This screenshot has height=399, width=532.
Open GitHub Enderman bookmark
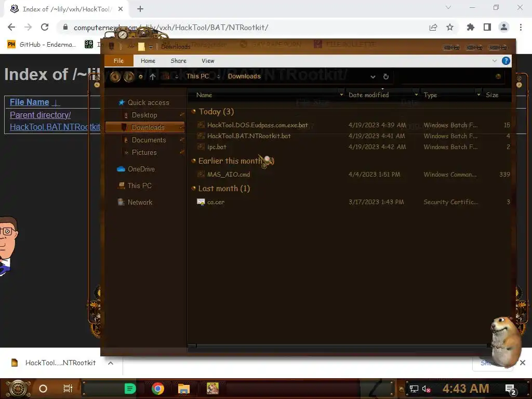tap(42, 45)
